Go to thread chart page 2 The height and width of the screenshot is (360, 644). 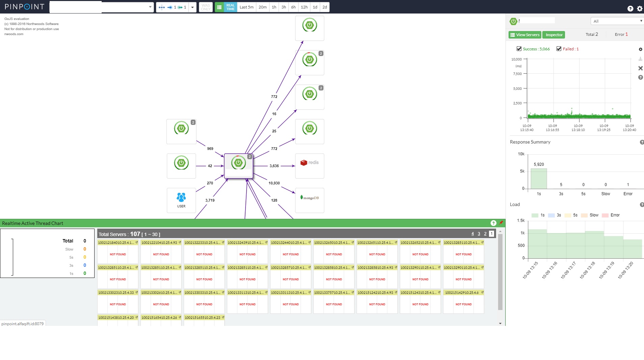pyautogui.click(x=485, y=234)
